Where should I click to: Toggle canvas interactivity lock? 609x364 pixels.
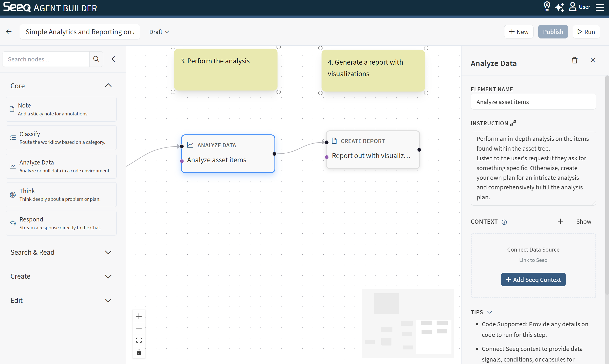[139, 352]
